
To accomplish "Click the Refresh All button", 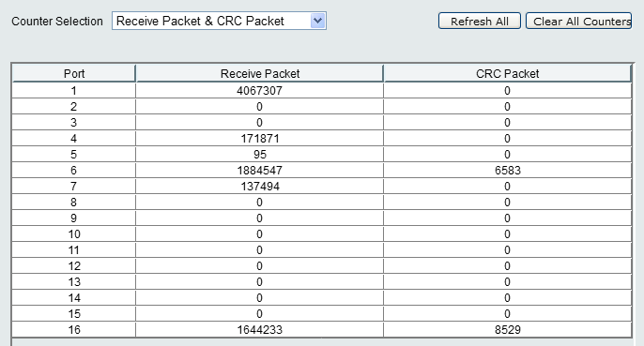I will coord(480,21).
